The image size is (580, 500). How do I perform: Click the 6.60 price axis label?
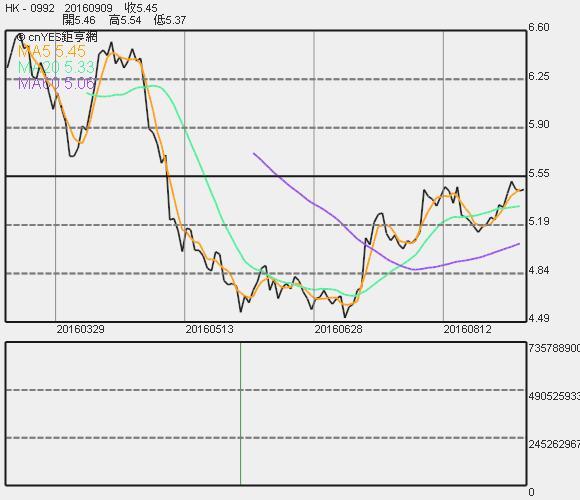(x=539, y=27)
